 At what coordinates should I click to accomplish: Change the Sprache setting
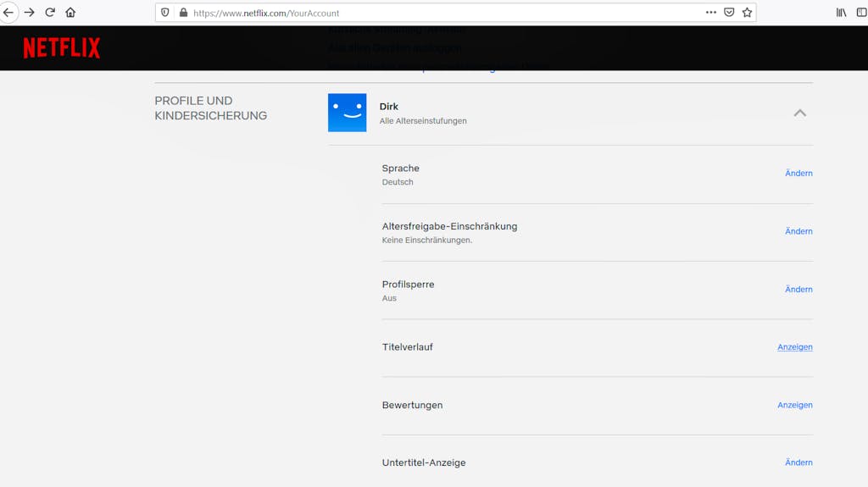(798, 174)
